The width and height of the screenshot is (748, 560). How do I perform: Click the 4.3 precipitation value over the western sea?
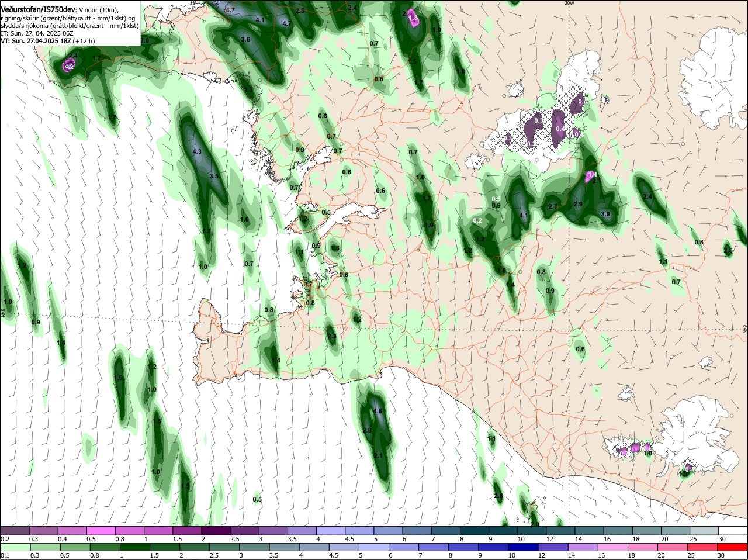196,151
